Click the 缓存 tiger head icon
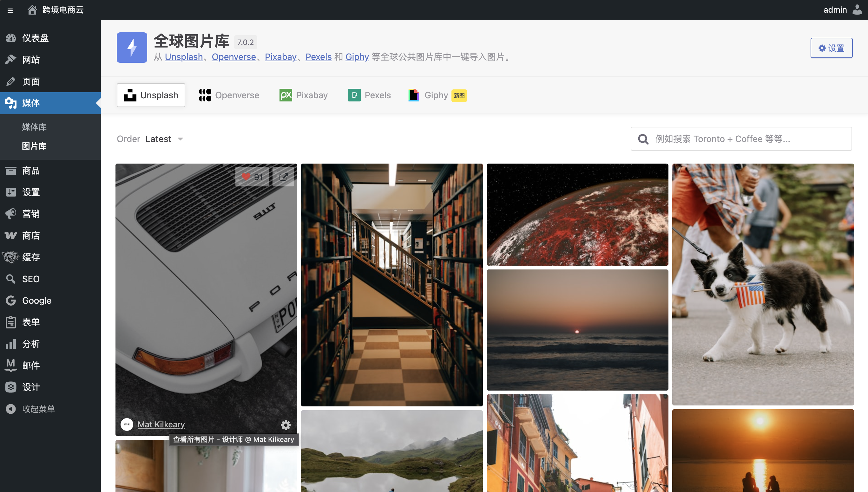The width and height of the screenshot is (868, 492). pos(11,257)
